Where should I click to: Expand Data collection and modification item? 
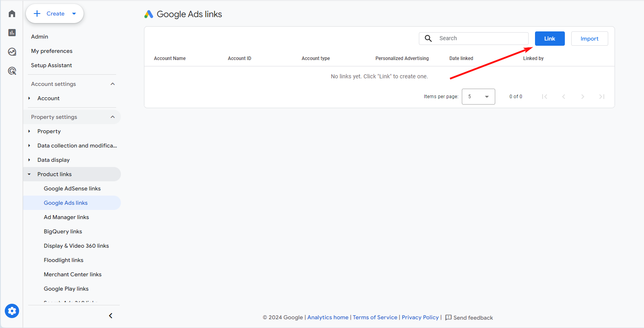[x=29, y=146]
